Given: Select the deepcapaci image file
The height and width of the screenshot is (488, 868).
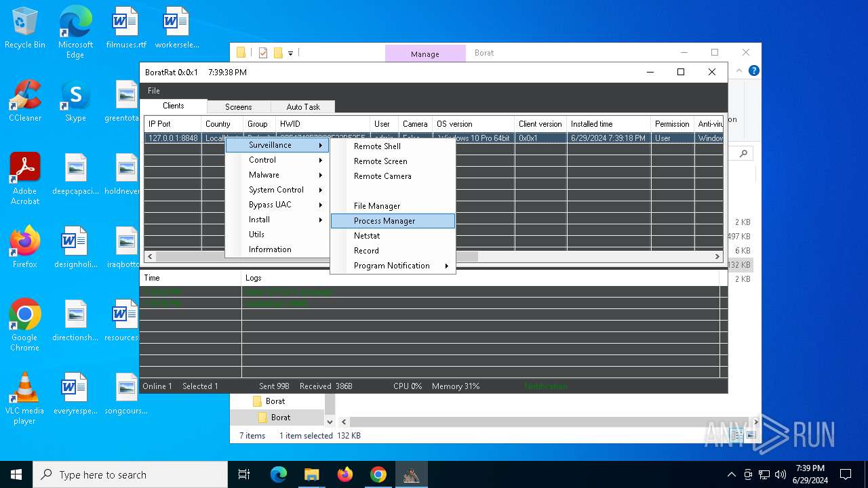Looking at the screenshot, I should click(75, 175).
